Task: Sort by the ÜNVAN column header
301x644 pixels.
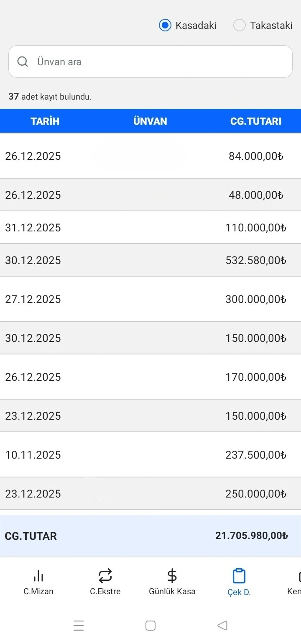Action: coord(150,121)
